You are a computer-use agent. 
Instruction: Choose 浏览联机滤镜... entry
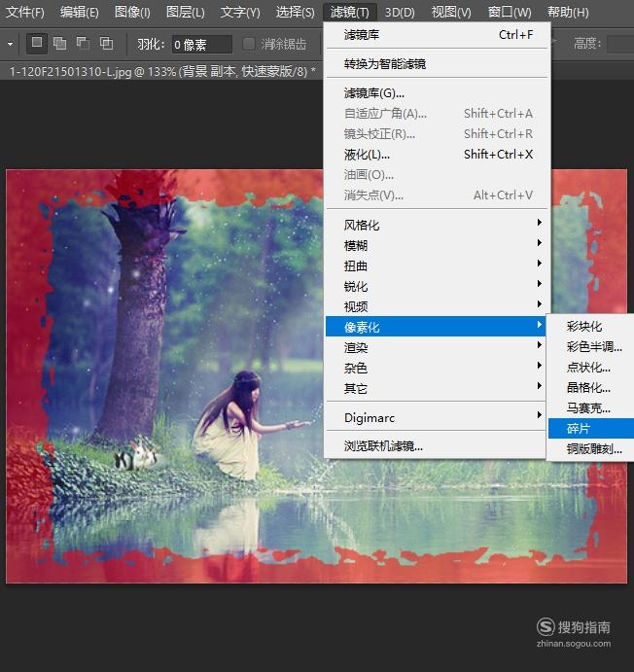pyautogui.click(x=436, y=446)
